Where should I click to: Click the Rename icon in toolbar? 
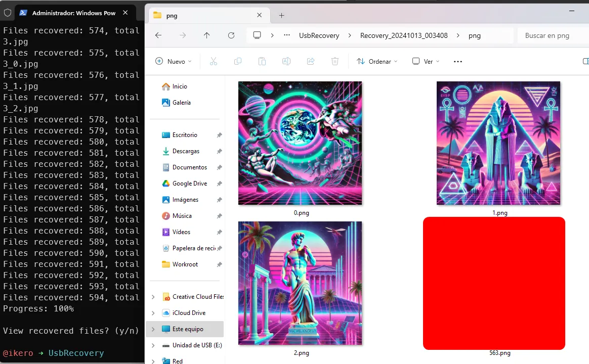point(286,61)
